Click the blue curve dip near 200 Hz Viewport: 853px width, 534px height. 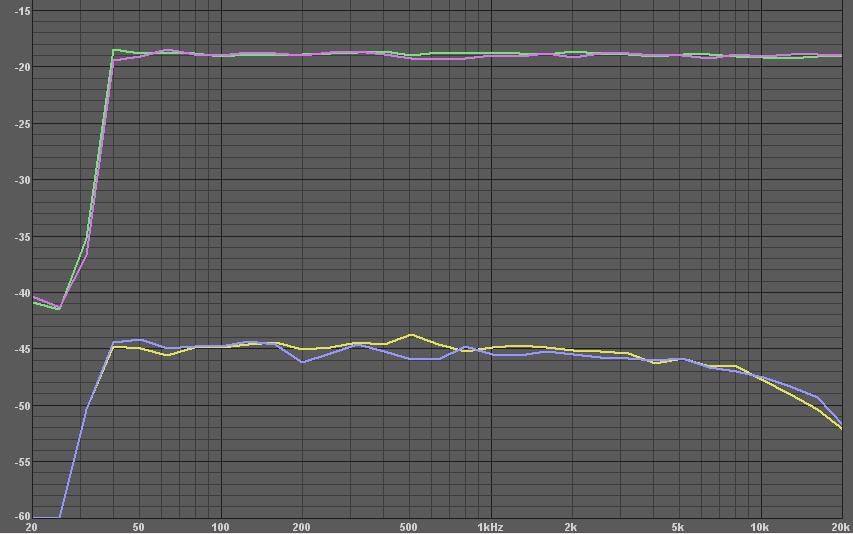(302, 362)
